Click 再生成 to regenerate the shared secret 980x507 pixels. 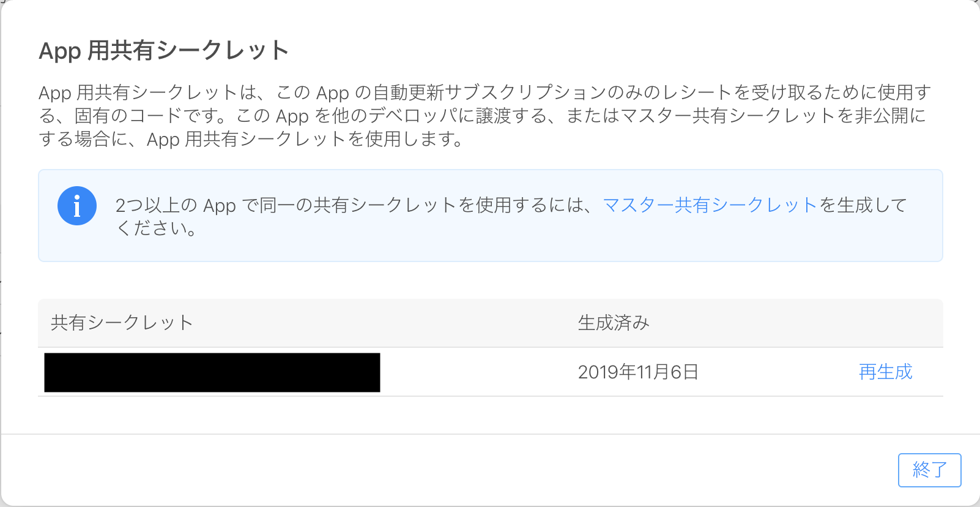885,372
